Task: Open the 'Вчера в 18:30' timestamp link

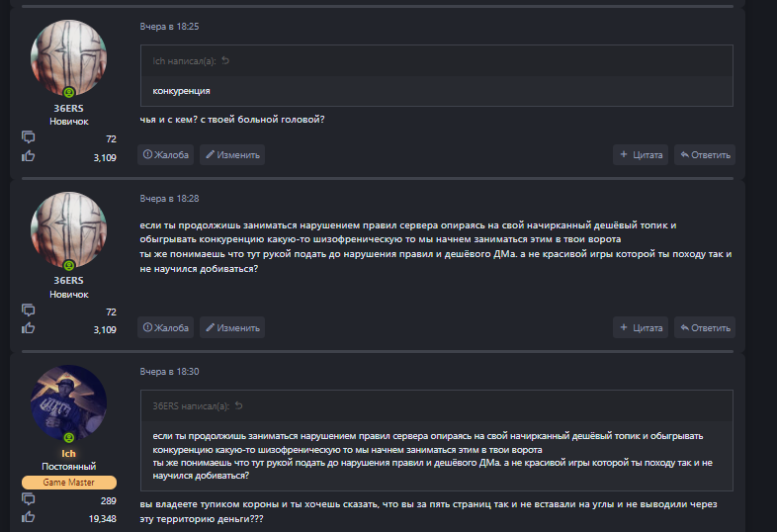Action: coord(169,371)
